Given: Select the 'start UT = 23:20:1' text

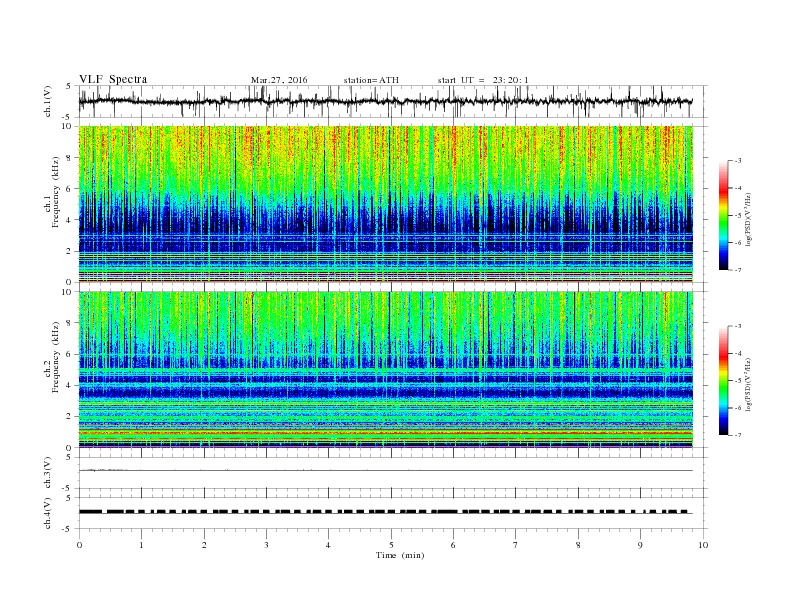Looking at the screenshot, I should click(483, 80).
